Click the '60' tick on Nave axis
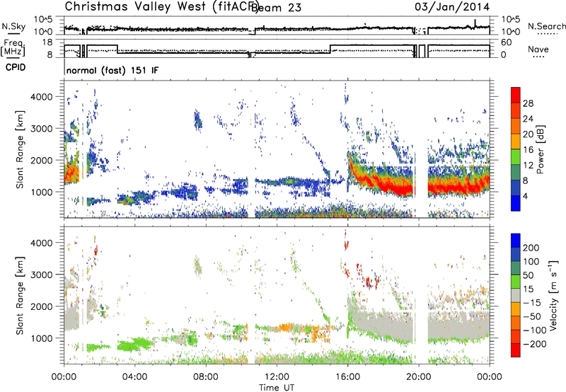566x392 pixels. pos(506,42)
